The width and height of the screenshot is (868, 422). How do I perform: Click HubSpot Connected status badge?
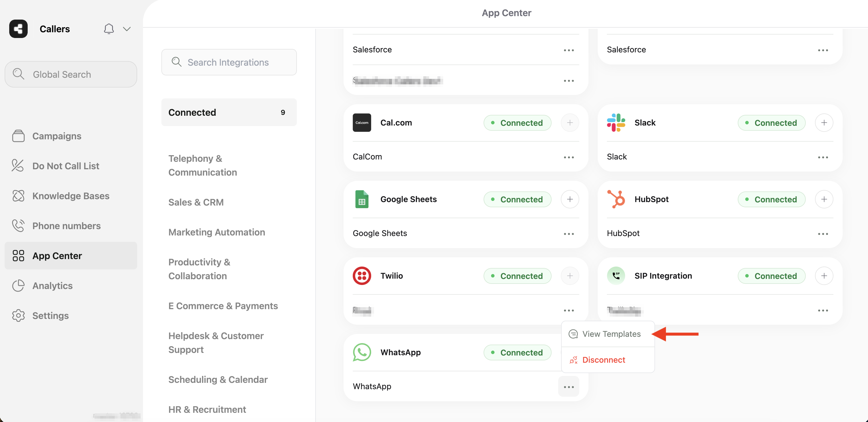pos(772,199)
